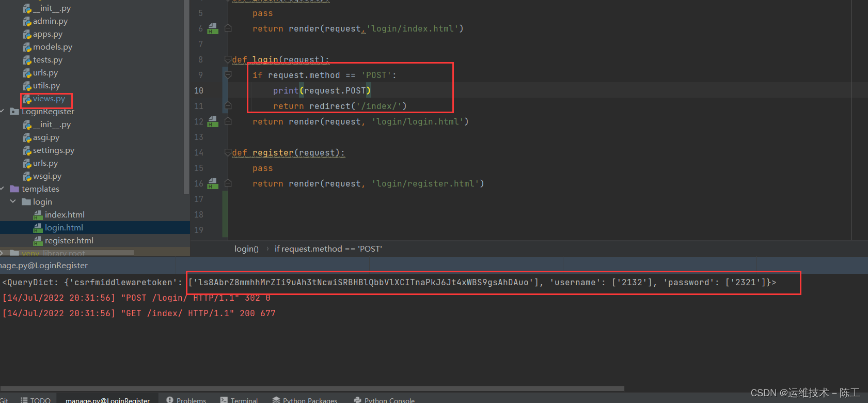The width and height of the screenshot is (868, 403).
Task: Click the template gutter icon on line 16
Action: [213, 184]
